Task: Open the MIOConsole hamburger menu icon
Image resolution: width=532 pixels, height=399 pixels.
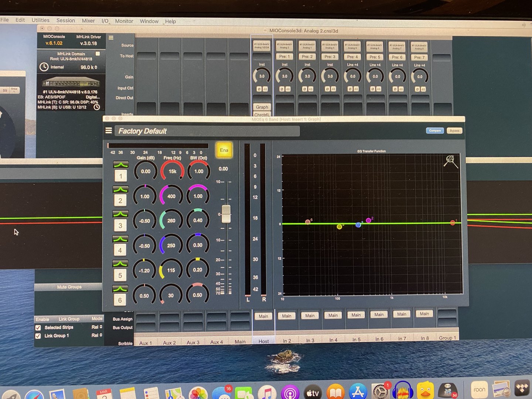Action: click(111, 38)
